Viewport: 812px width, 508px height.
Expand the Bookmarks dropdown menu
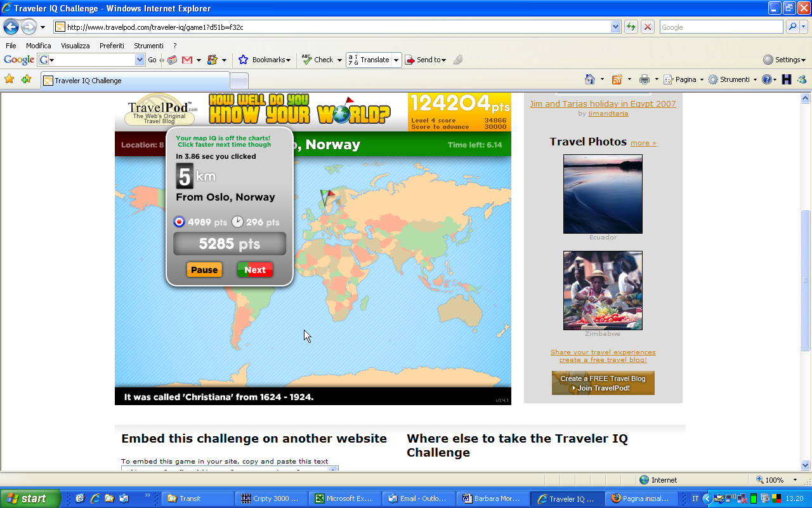point(288,60)
